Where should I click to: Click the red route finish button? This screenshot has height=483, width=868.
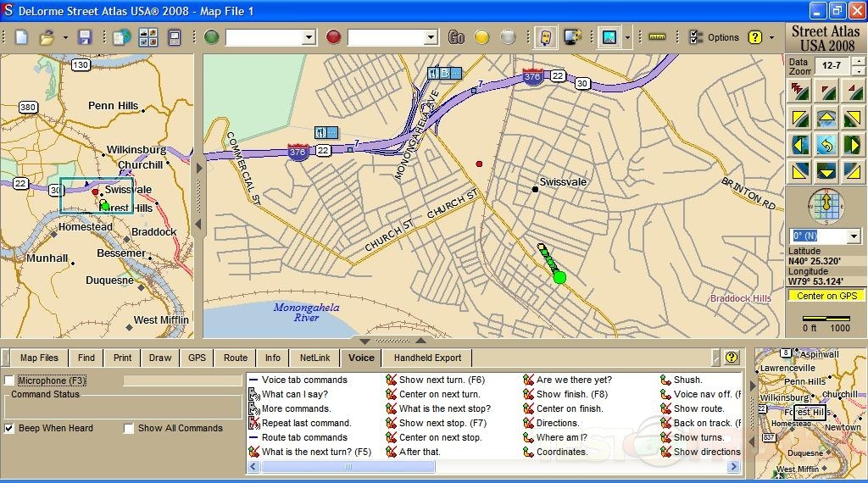[333, 37]
